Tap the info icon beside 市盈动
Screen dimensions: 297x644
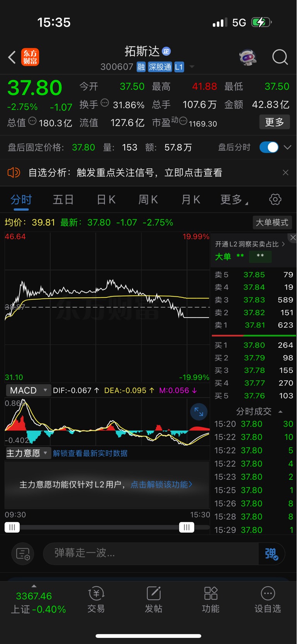(x=183, y=121)
